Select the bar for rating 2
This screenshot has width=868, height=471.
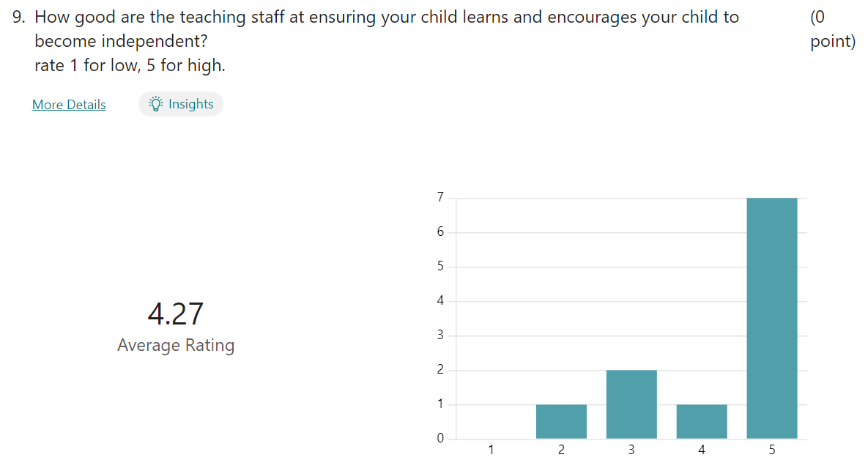pos(561,422)
